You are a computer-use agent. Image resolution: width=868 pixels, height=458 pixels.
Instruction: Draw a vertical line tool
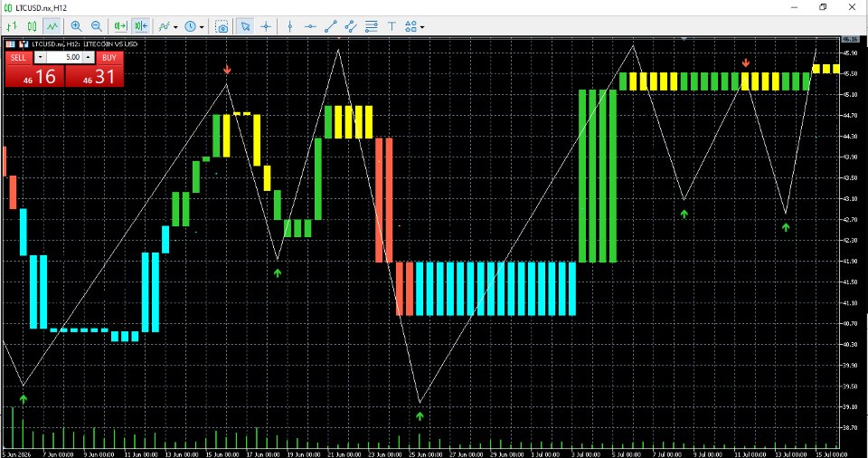[290, 26]
